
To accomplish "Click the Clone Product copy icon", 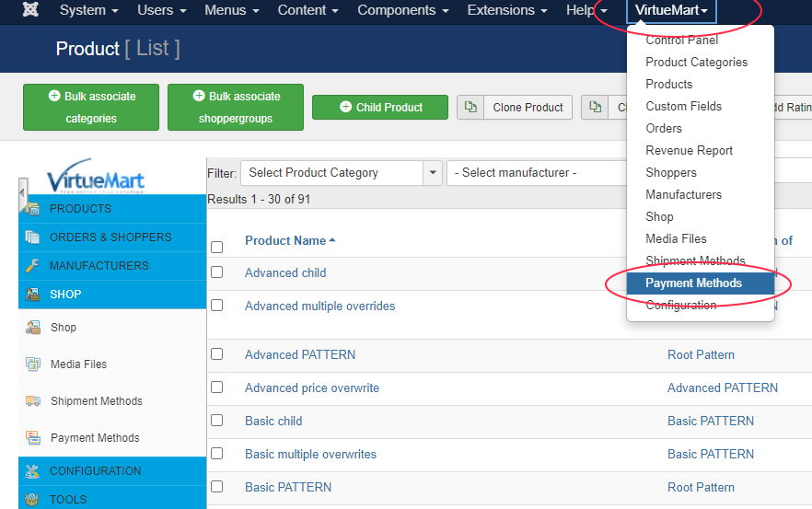I will pos(470,108).
